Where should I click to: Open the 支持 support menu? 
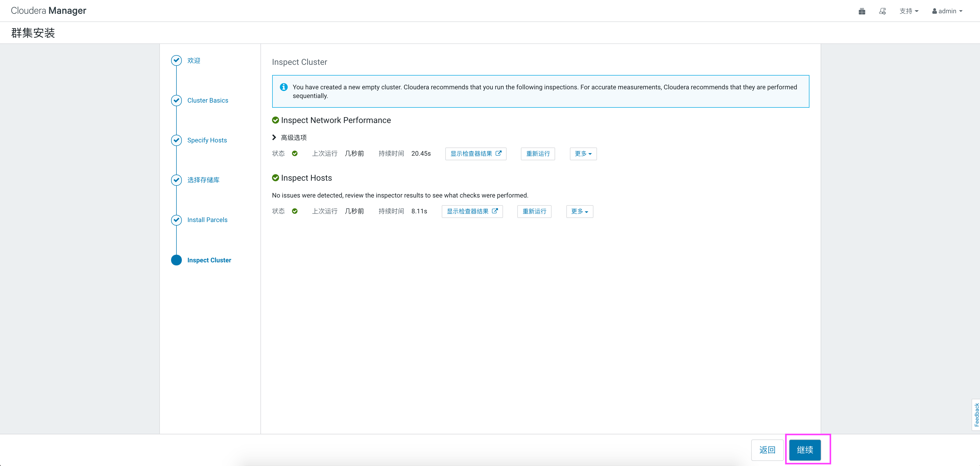(x=909, y=11)
